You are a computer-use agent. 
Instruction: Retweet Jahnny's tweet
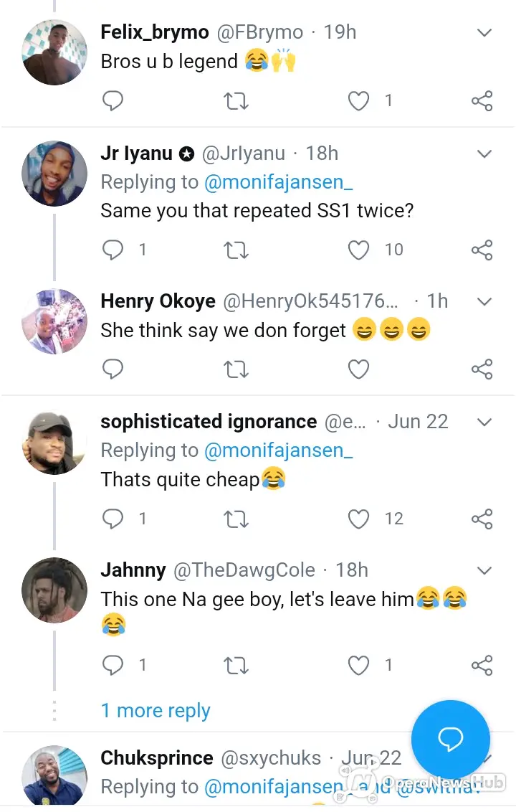[x=236, y=666]
